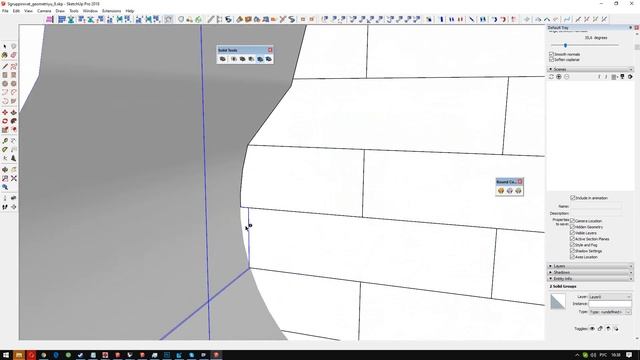This screenshot has height=360, width=640.
Task: Activate the Orbit camera tool
Action: [5, 169]
